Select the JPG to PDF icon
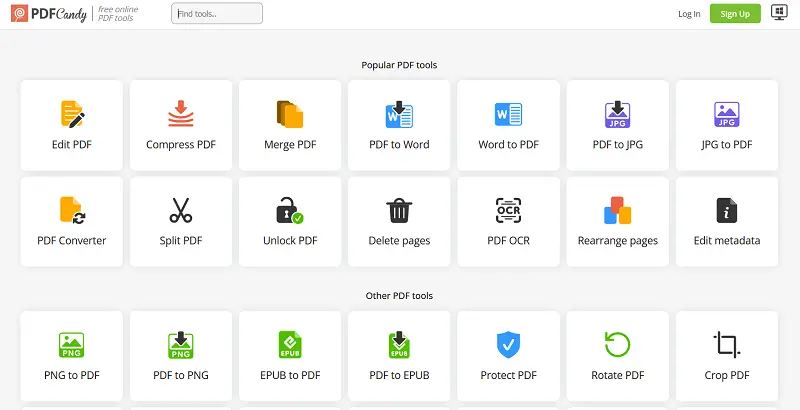Screen dimensions: 800x410 (x=727, y=114)
